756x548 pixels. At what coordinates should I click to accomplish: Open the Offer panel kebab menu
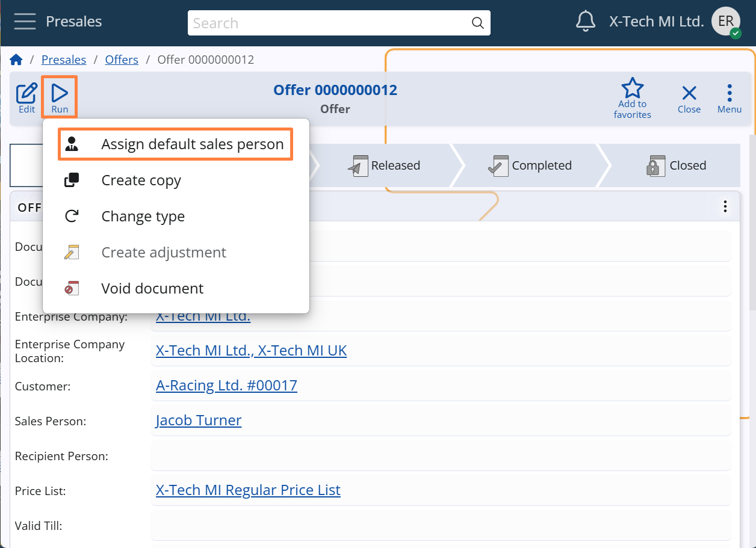[725, 206]
